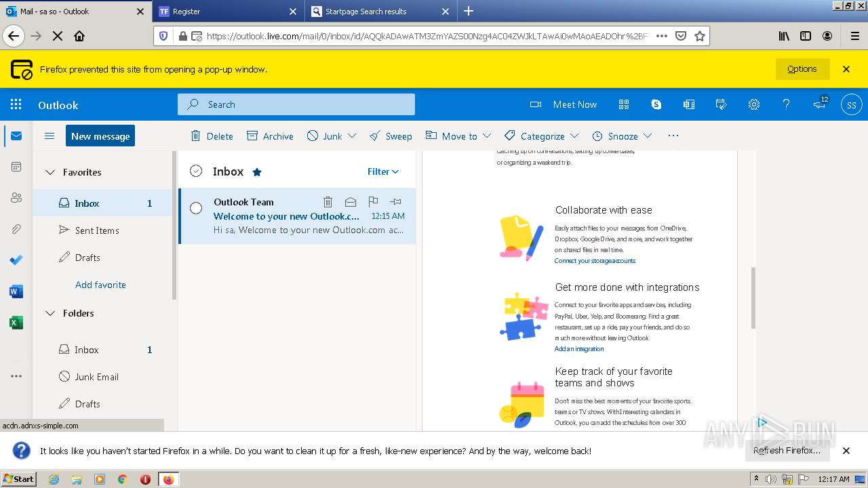Select all messages circle checkbox
The image size is (868, 488).
(x=196, y=171)
